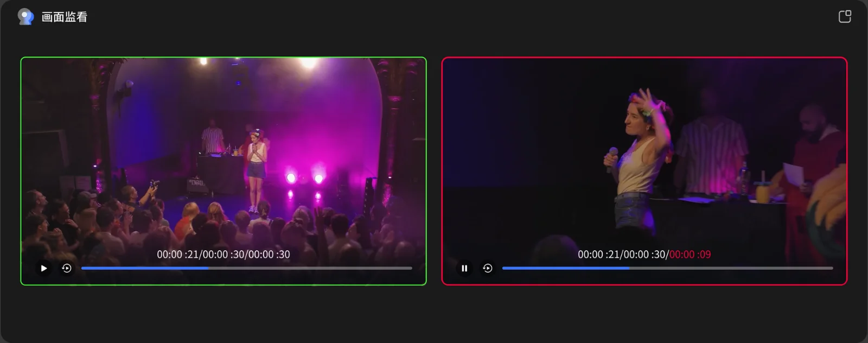The height and width of the screenshot is (343, 868).
Task: Click the red 00:00:09 timecode
Action: pyautogui.click(x=690, y=254)
